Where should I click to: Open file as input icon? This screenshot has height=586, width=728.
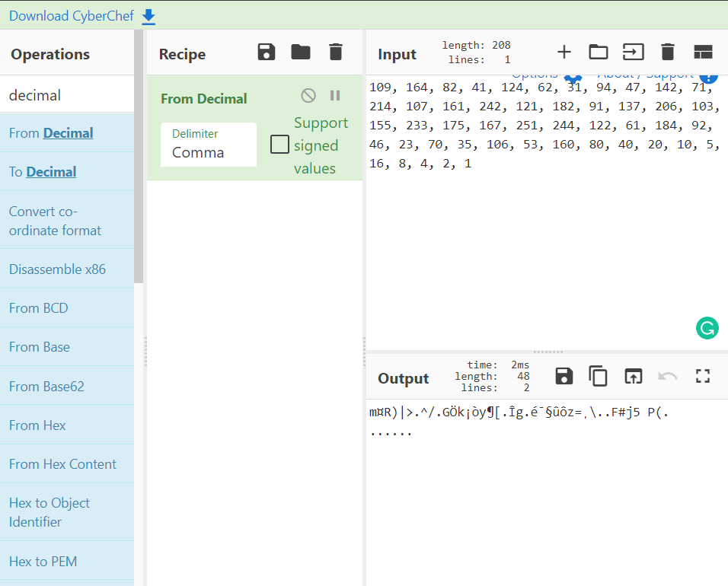point(634,52)
